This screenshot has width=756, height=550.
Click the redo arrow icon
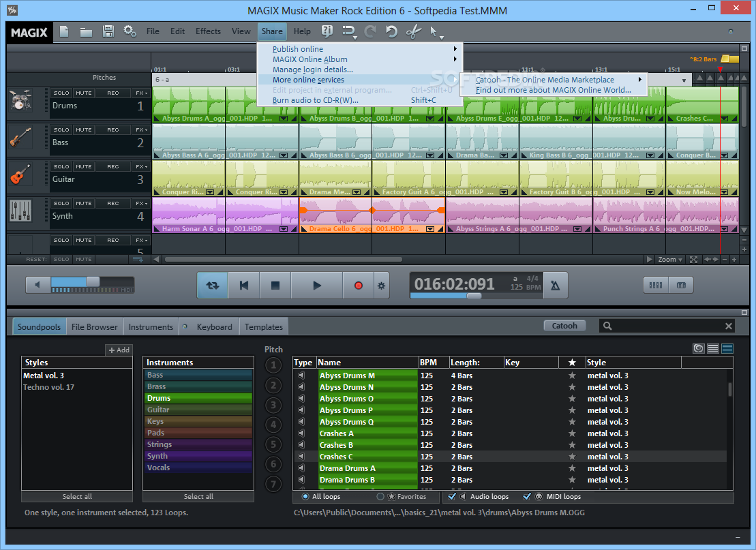pos(370,32)
